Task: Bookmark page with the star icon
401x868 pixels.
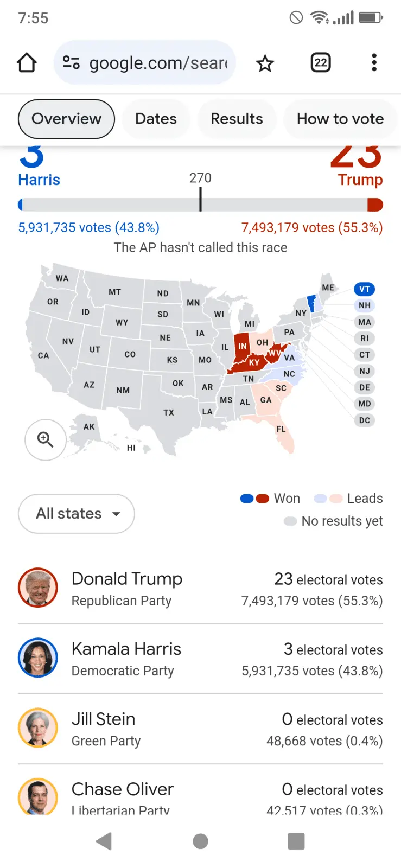Action: tap(265, 63)
